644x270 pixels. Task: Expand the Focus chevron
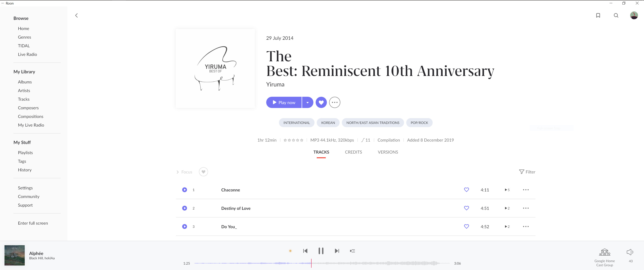point(177,172)
